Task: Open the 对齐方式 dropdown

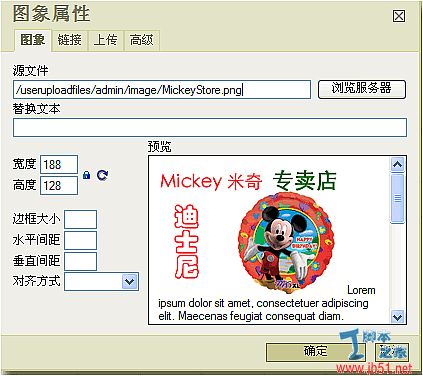Action: (102, 282)
